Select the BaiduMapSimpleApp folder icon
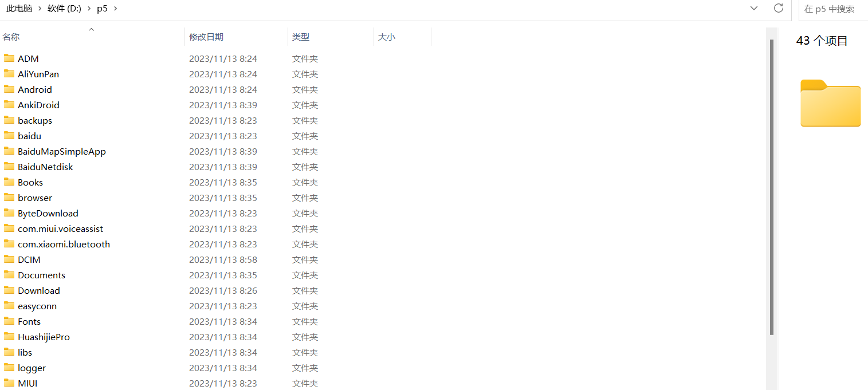The image size is (868, 390). [x=9, y=151]
